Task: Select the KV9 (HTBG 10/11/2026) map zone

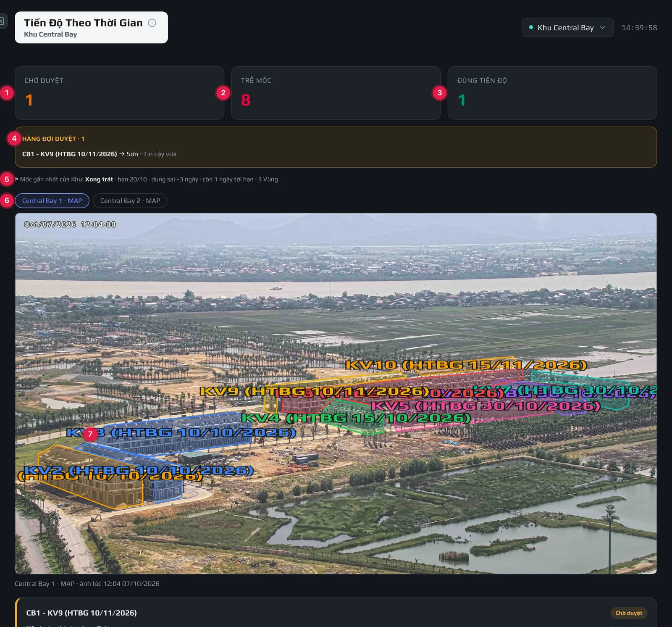Action: (314, 391)
